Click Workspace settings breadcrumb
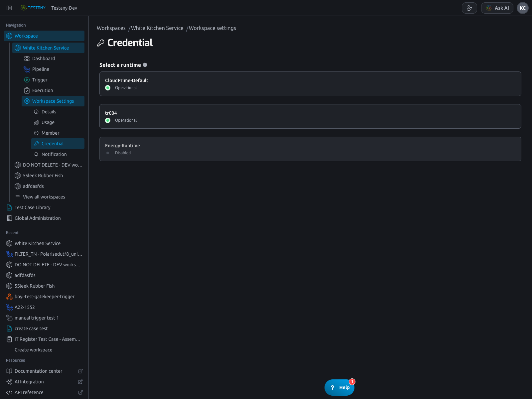Image resolution: width=532 pixels, height=399 pixels. pyautogui.click(x=212, y=28)
